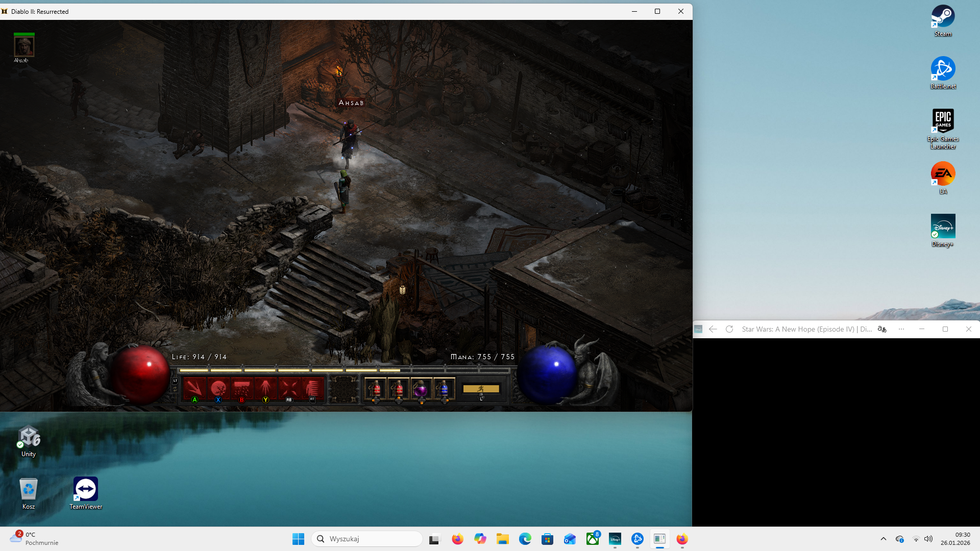Click the Wyszukaj taskbar search field

coord(367,539)
